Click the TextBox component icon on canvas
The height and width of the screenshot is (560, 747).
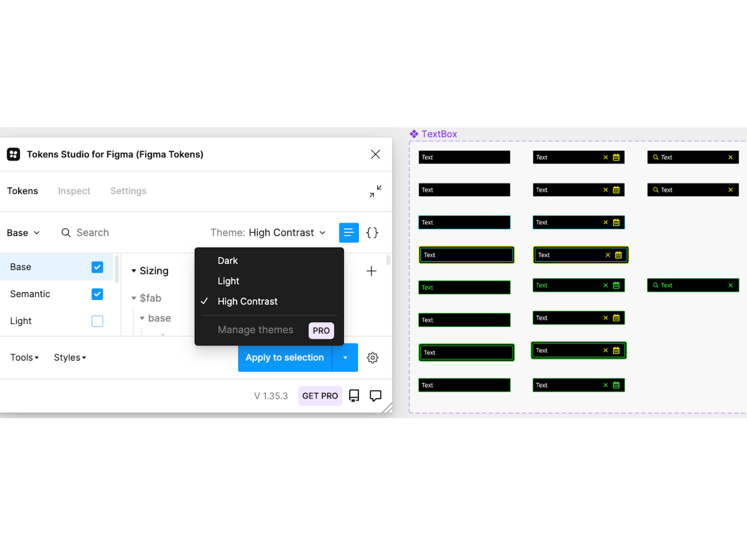414,134
